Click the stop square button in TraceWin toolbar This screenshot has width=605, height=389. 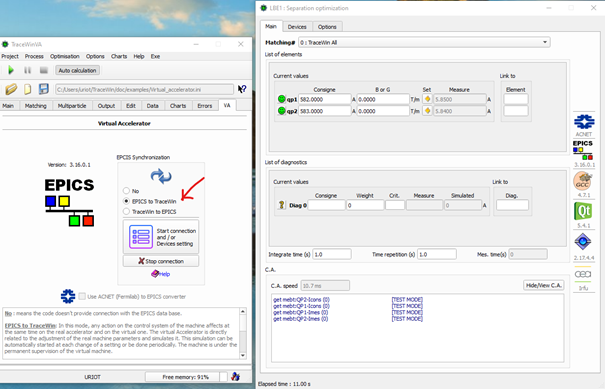44,70
